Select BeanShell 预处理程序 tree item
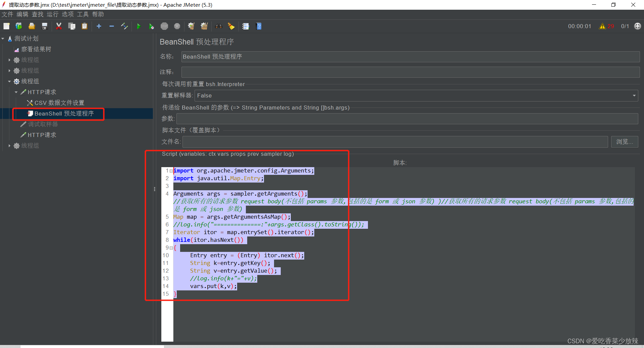Image resolution: width=644 pixels, height=348 pixels. pyautogui.click(x=64, y=114)
